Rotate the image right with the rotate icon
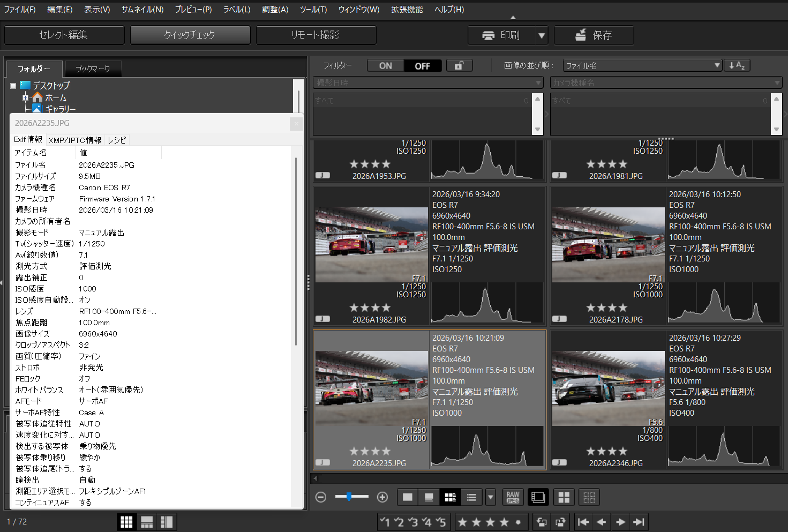This screenshot has width=788, height=532. (x=560, y=522)
